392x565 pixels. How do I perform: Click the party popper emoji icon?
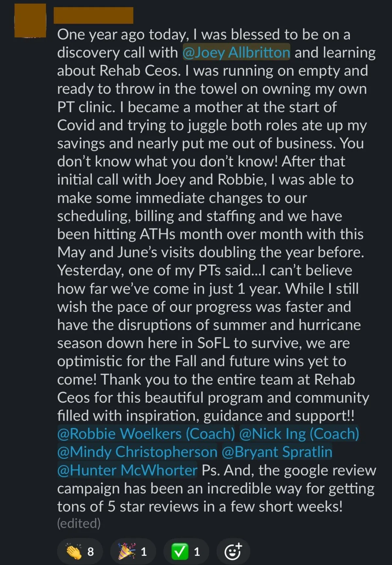click(x=127, y=551)
